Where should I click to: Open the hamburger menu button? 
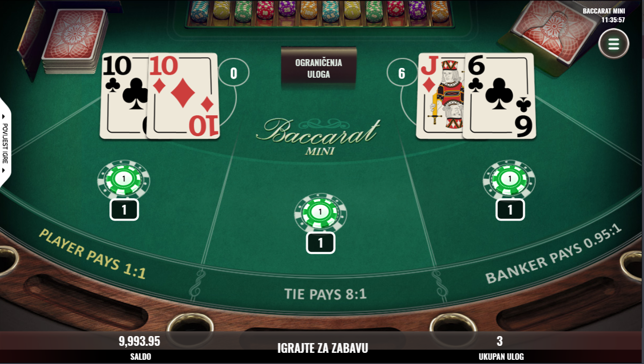614,44
